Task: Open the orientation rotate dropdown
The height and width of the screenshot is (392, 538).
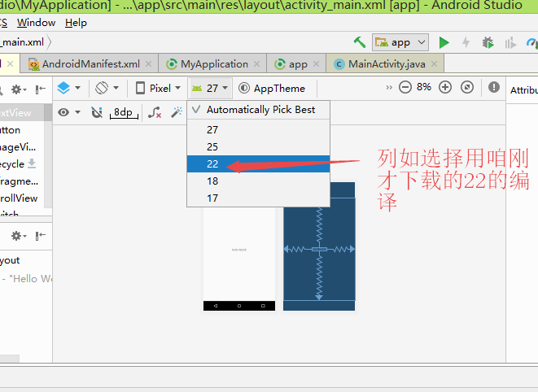Action: pyautogui.click(x=107, y=88)
